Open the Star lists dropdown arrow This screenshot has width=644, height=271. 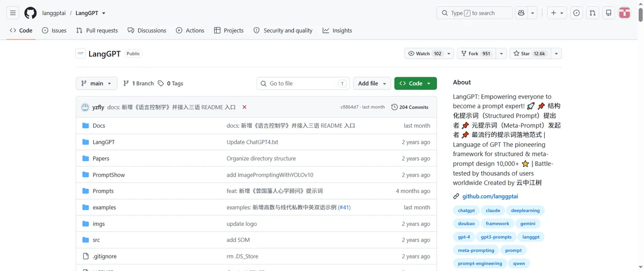tap(557, 54)
